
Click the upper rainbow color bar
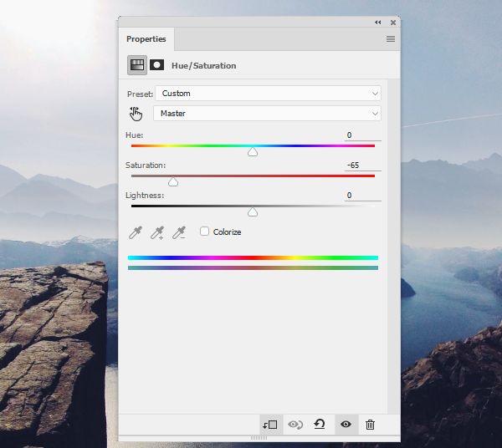pos(253,257)
